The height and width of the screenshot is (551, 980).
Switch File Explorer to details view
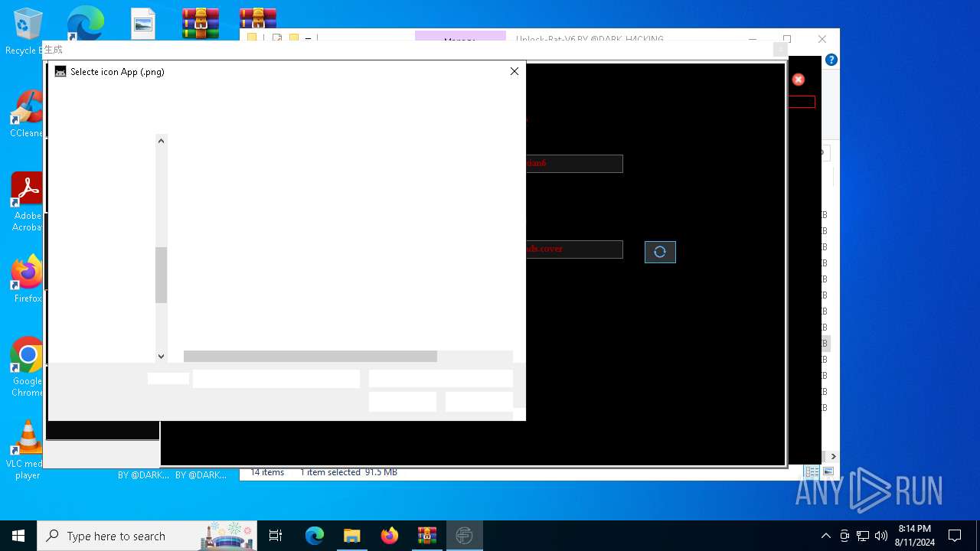coord(812,472)
